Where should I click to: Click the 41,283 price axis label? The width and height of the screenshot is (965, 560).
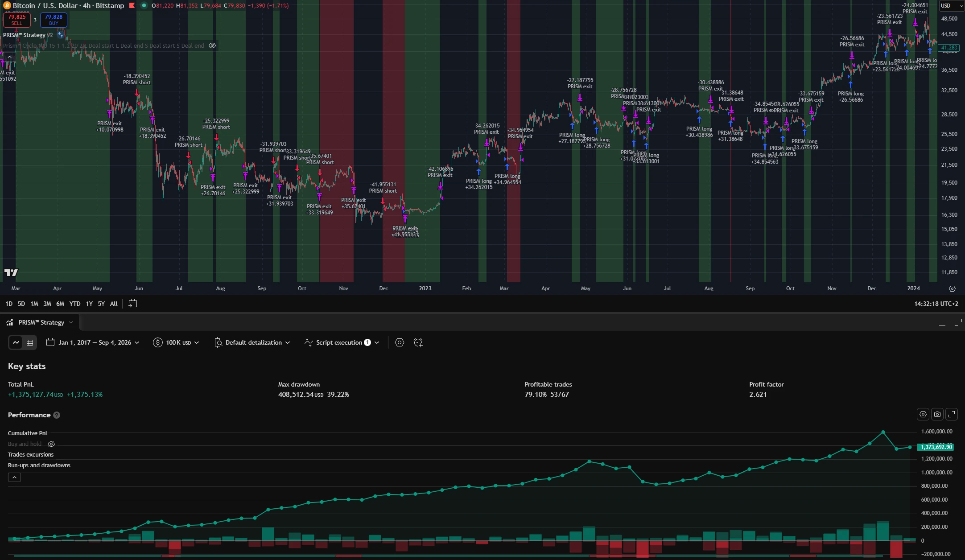(x=949, y=48)
